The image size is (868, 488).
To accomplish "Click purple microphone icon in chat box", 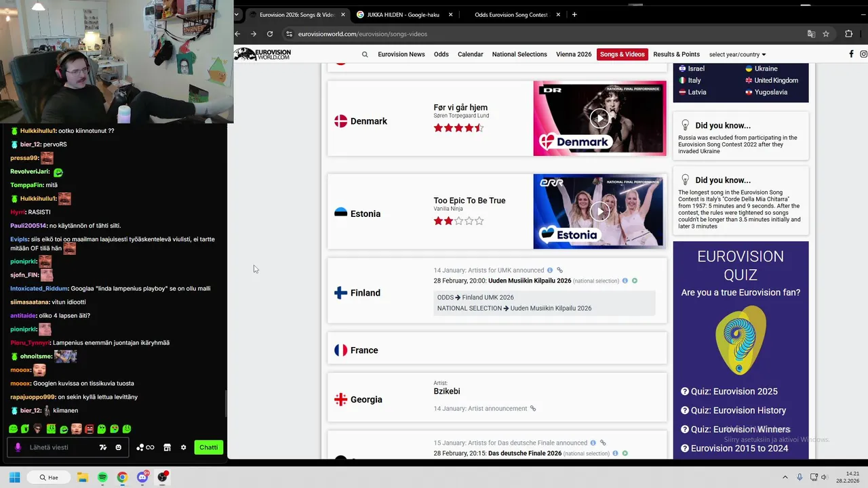I will (18, 447).
